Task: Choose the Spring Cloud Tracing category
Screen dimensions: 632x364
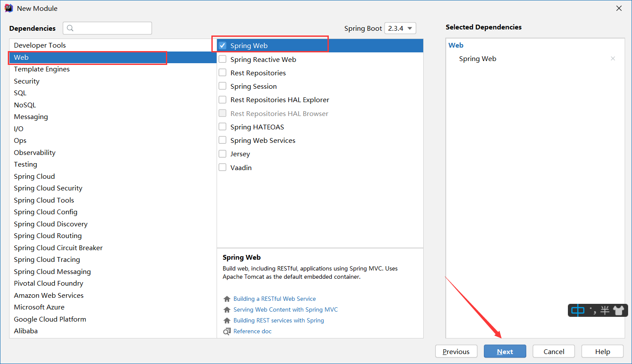Action: pyautogui.click(x=113, y=260)
